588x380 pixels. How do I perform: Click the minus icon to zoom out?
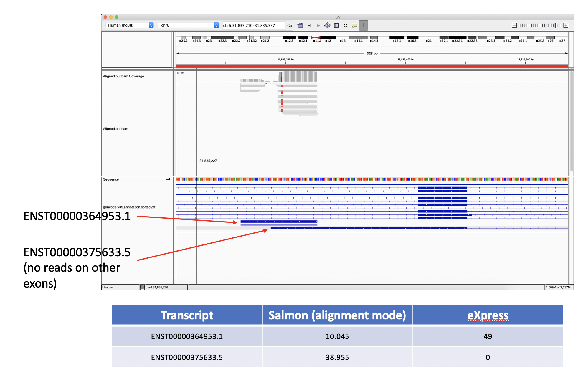514,25
